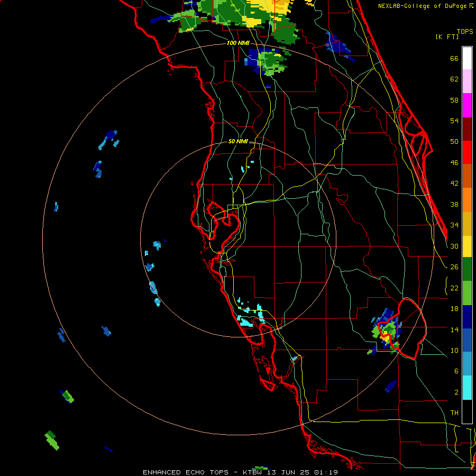
Task: Click legend value 30
Action: pyautogui.click(x=454, y=246)
